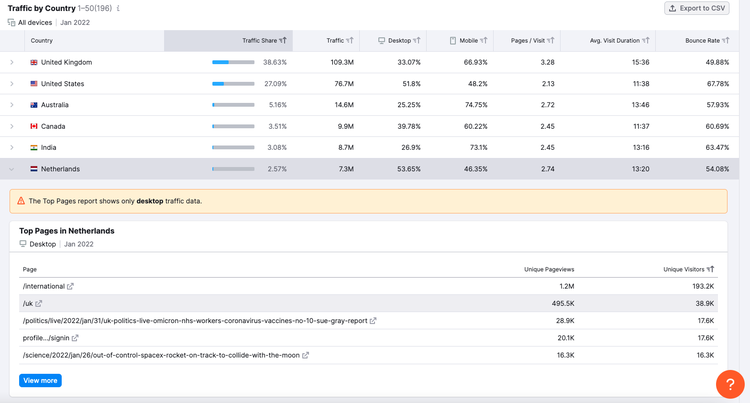750x403 pixels.
Task: Click United Kingdom traffic share bar
Action: 233,62
